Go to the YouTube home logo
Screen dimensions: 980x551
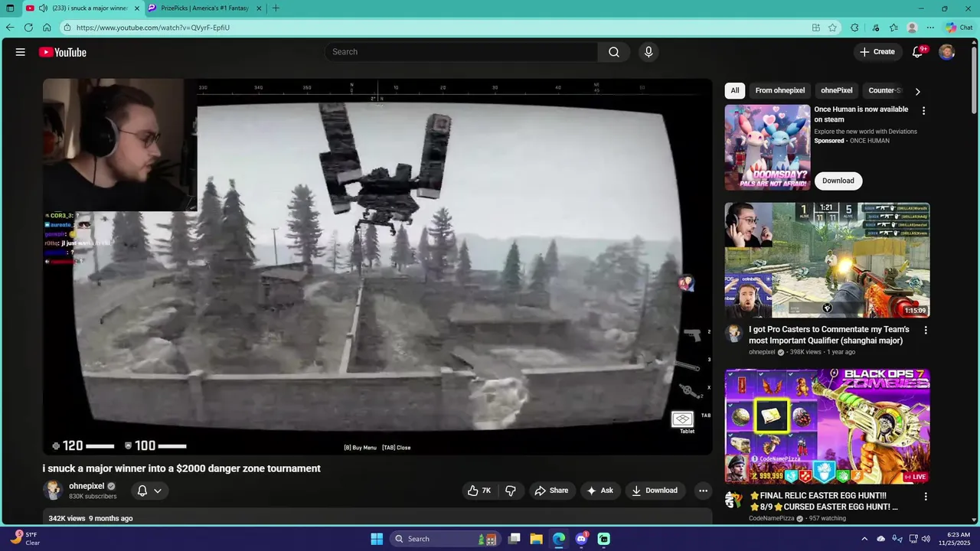pyautogui.click(x=63, y=52)
